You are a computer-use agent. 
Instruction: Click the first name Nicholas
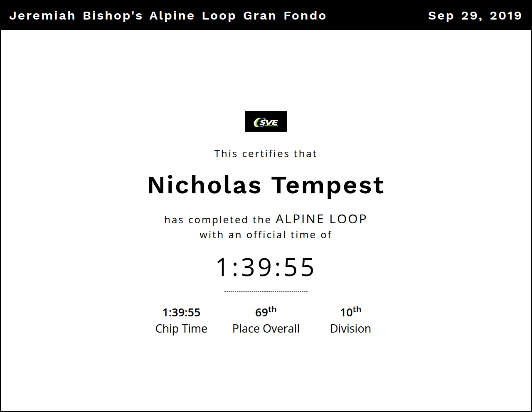pos(204,185)
